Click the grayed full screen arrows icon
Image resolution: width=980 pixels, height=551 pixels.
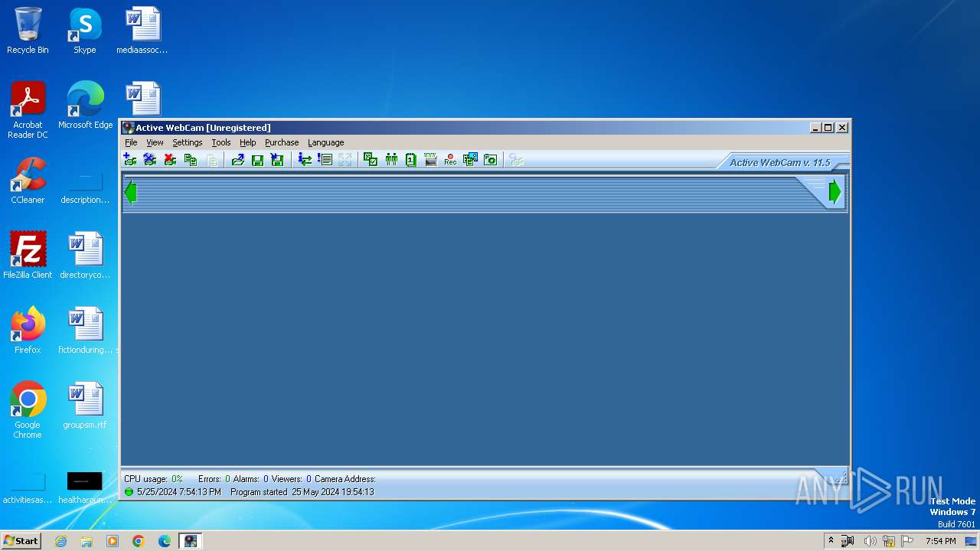click(345, 159)
